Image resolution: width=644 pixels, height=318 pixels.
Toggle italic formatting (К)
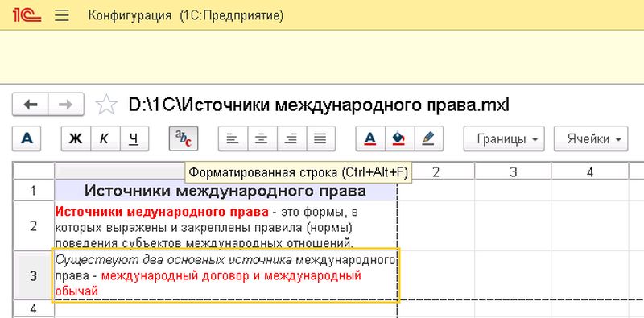[105, 138]
